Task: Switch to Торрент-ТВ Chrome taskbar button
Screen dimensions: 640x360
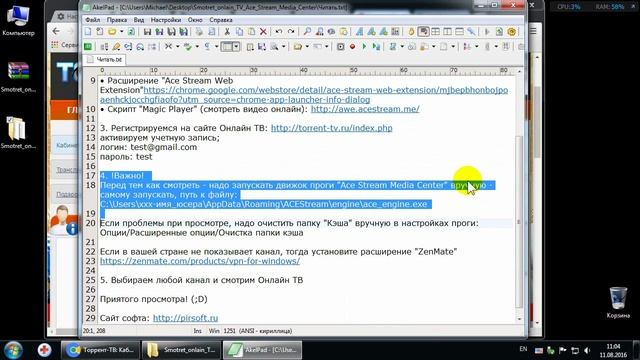Action: tap(100, 350)
